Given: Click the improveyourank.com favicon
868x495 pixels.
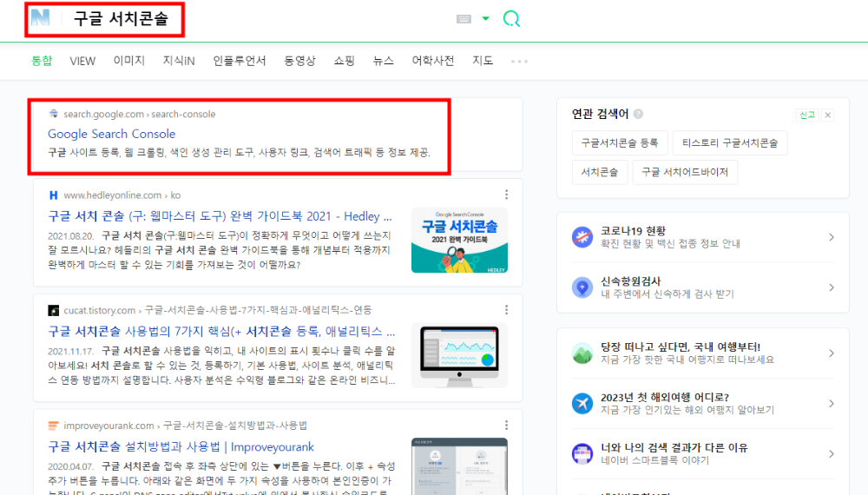Looking at the screenshot, I should pyautogui.click(x=53, y=426).
